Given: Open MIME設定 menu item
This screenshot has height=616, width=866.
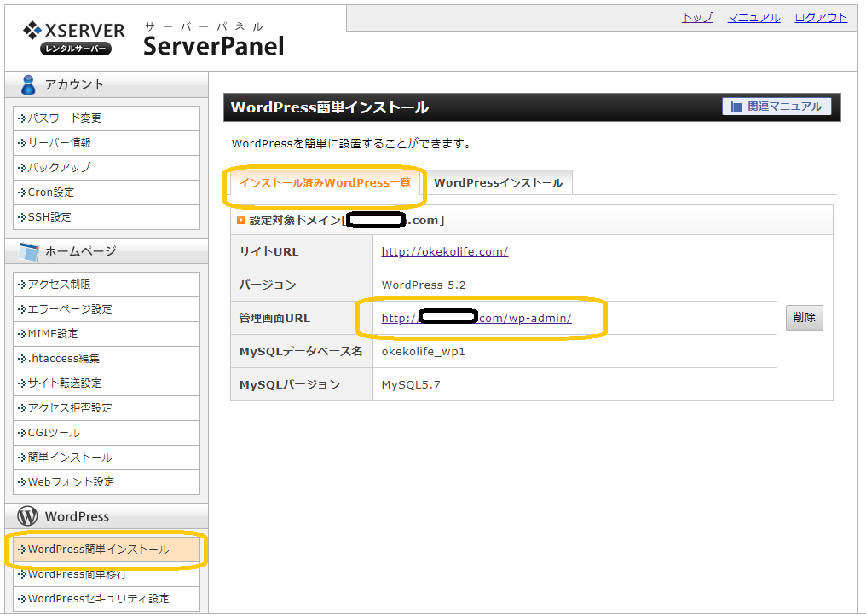Looking at the screenshot, I should [x=107, y=333].
